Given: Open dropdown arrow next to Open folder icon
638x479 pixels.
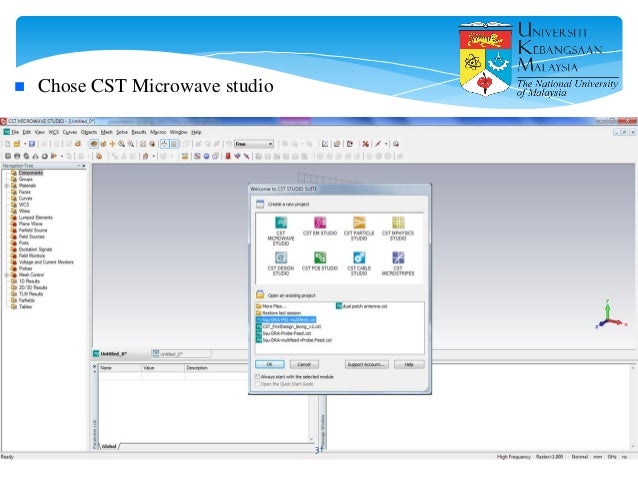Looking at the screenshot, I should pyautogui.click(x=25, y=144).
